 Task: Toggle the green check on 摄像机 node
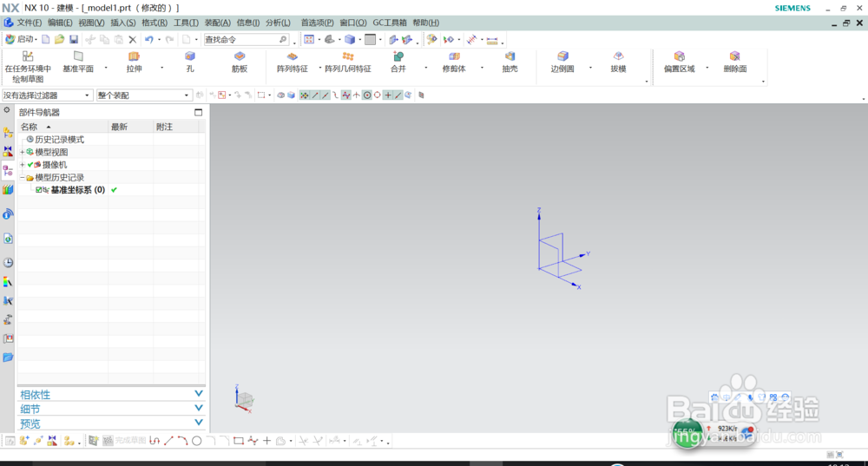(x=30, y=165)
